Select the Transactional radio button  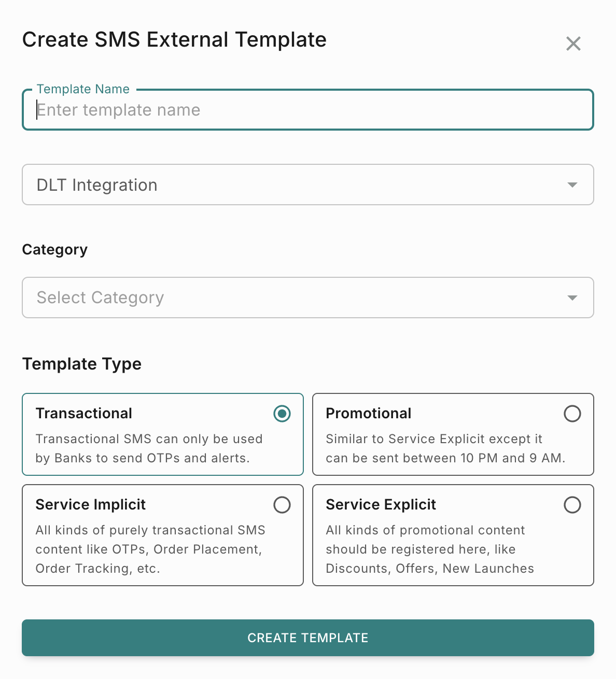point(282,414)
